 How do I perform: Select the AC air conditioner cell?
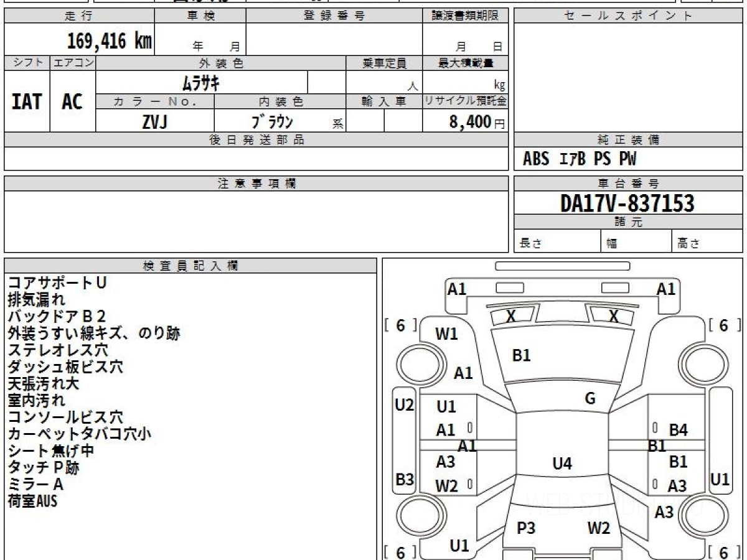72,102
